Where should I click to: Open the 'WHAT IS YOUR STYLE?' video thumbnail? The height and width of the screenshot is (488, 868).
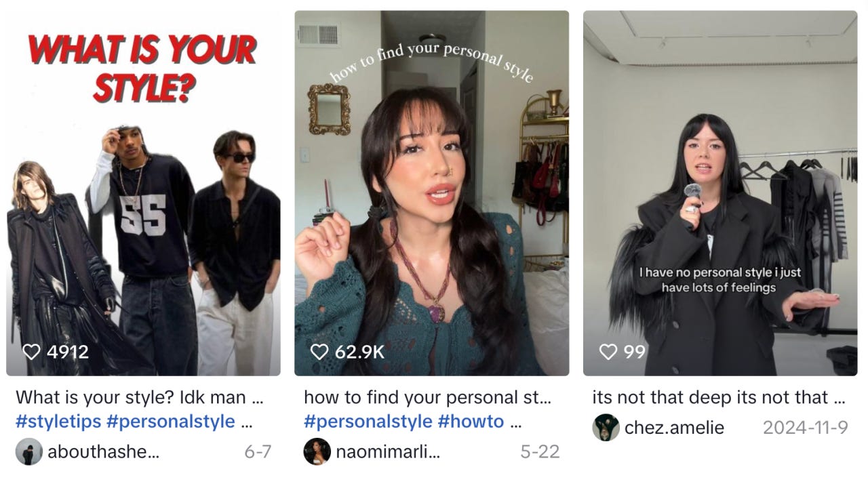click(144, 193)
